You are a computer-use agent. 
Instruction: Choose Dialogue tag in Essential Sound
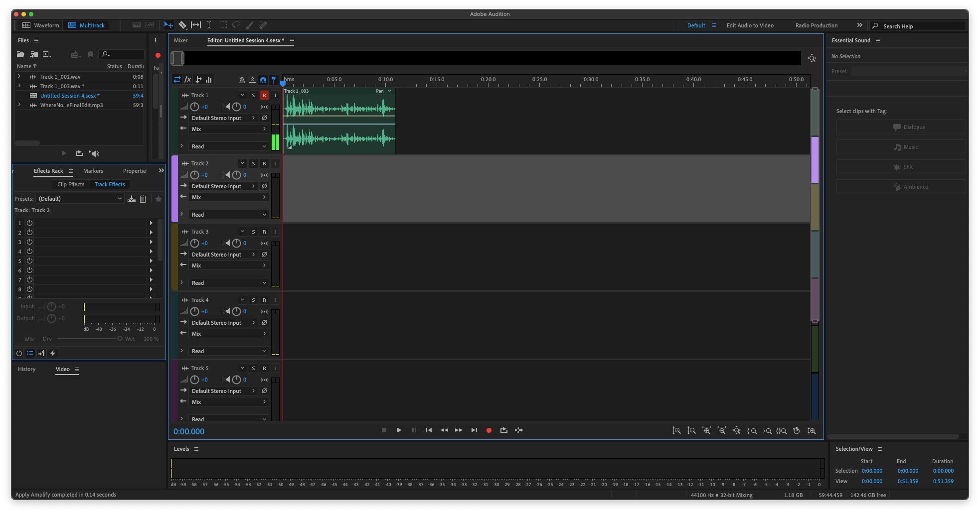click(901, 127)
